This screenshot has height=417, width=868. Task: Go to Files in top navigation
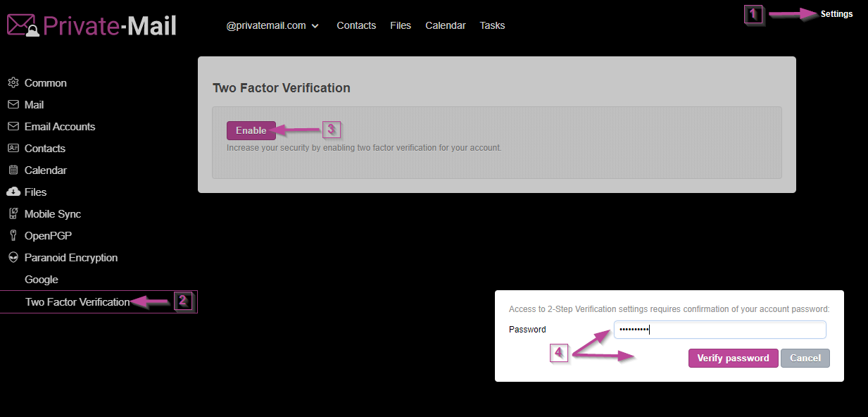pyautogui.click(x=401, y=25)
